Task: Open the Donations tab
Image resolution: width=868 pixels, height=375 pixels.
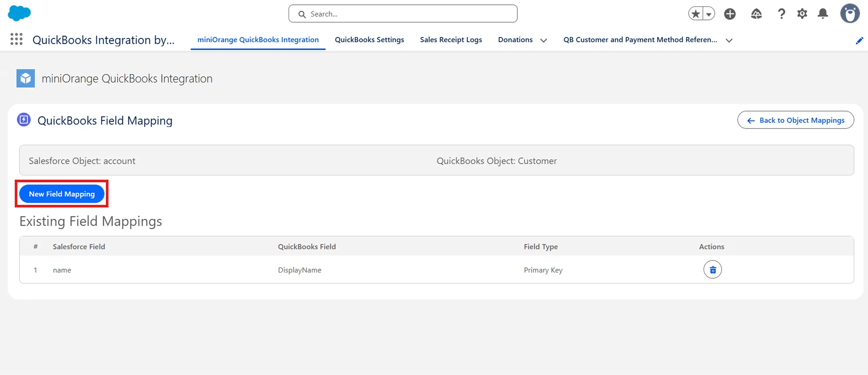Action: point(515,39)
